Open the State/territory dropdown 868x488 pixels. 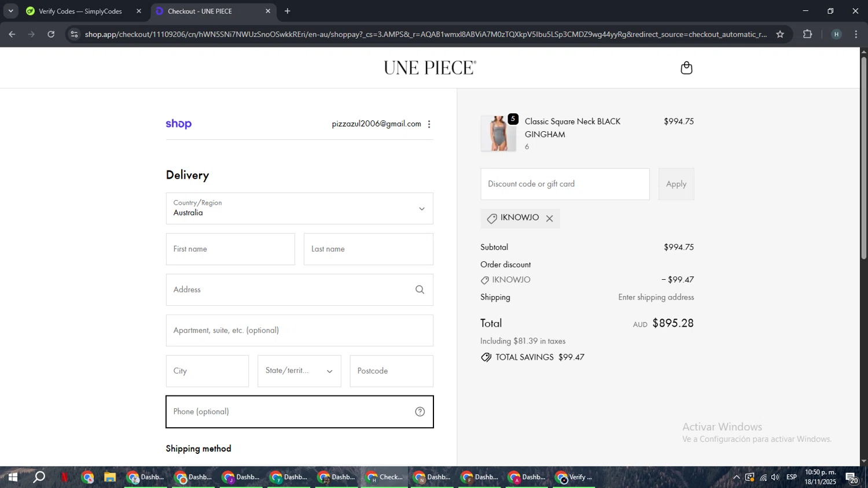click(x=299, y=371)
